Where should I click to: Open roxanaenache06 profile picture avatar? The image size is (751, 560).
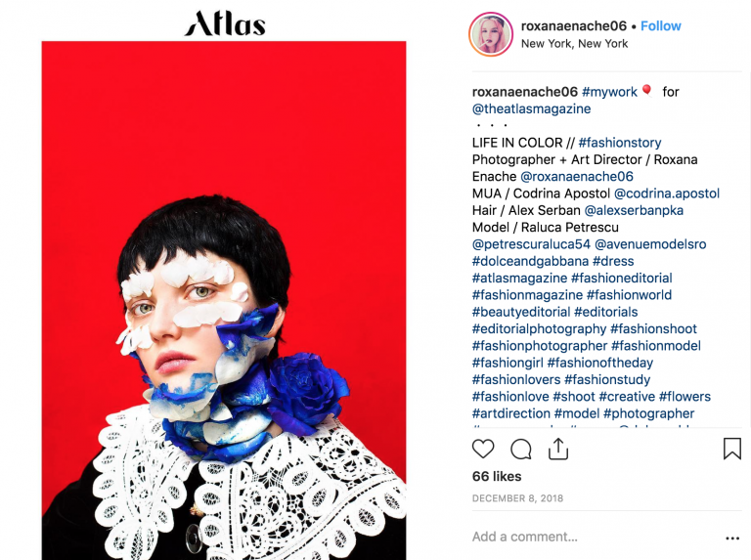[491, 34]
